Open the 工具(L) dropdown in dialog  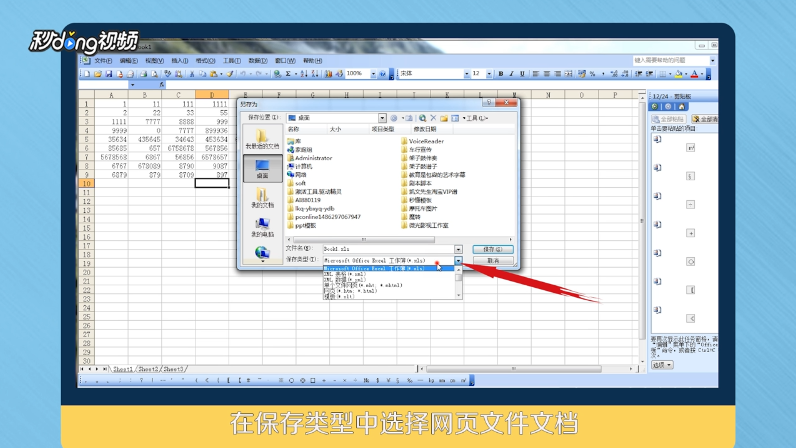[x=476, y=118]
